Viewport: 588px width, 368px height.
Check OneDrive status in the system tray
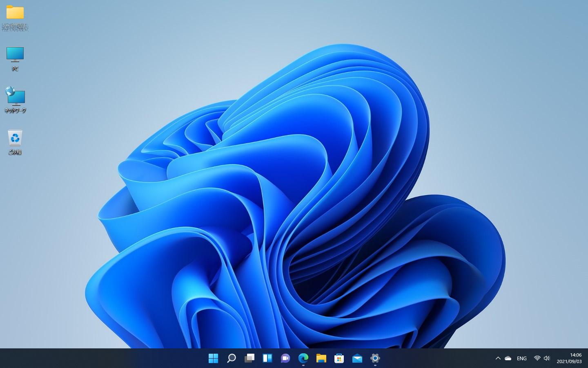coord(508,358)
